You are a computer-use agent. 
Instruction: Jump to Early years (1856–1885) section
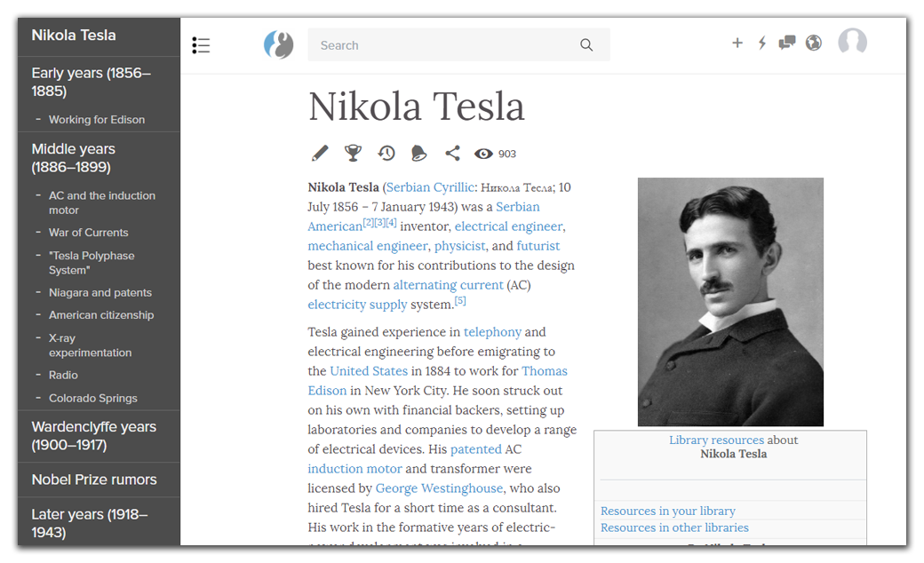(x=92, y=82)
